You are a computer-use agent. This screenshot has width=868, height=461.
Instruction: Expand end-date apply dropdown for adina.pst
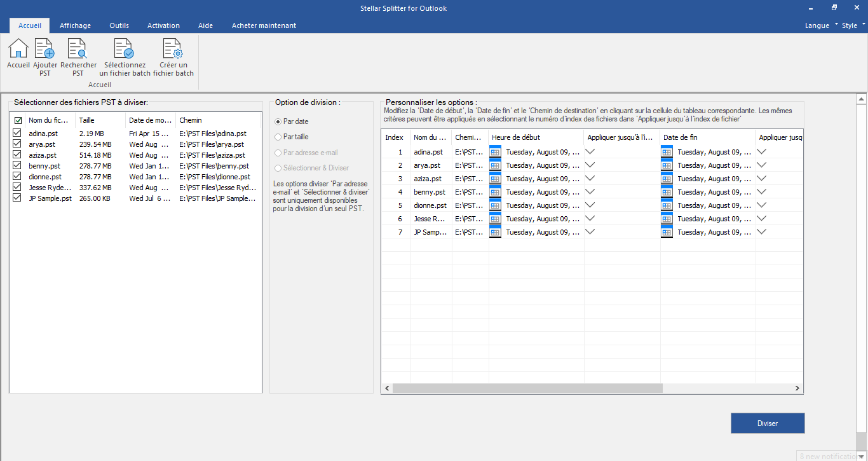tap(762, 151)
